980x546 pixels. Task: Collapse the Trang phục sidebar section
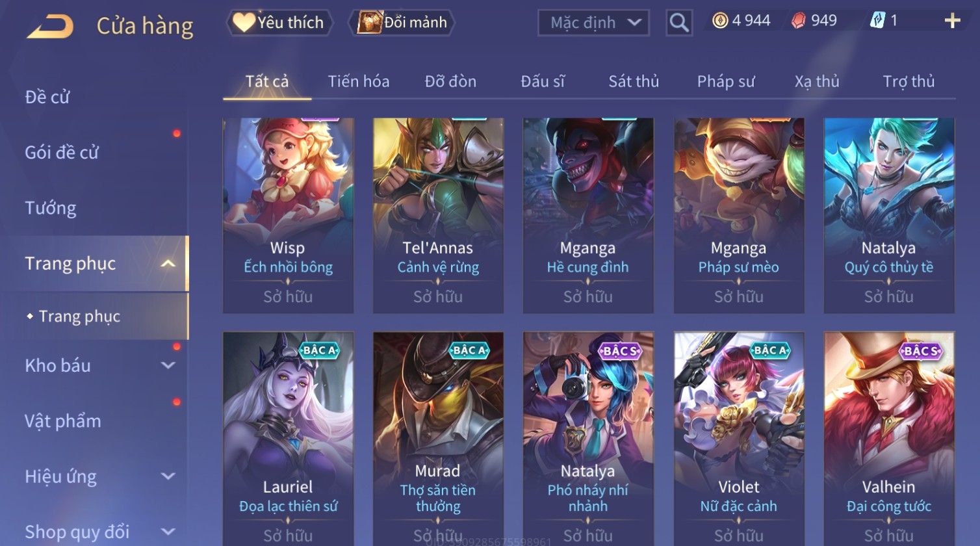(x=168, y=263)
